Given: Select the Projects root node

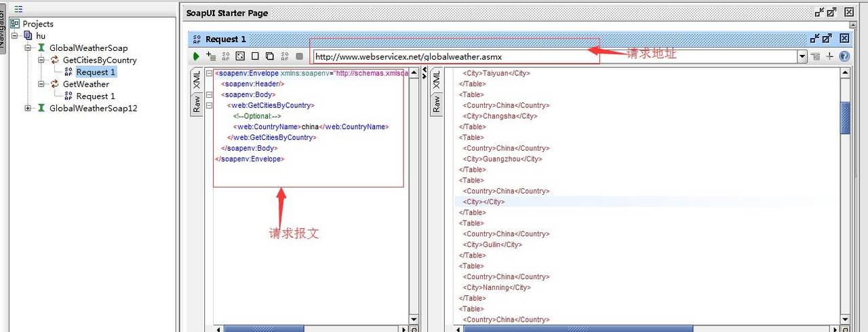Looking at the screenshot, I should click(x=38, y=24).
